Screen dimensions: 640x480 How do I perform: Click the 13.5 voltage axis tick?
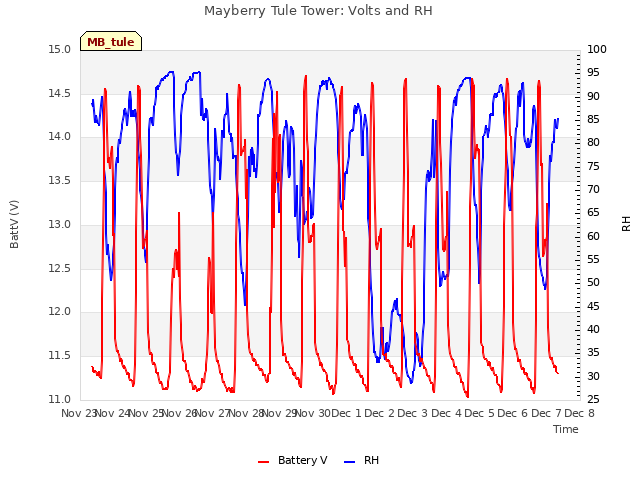point(60,180)
